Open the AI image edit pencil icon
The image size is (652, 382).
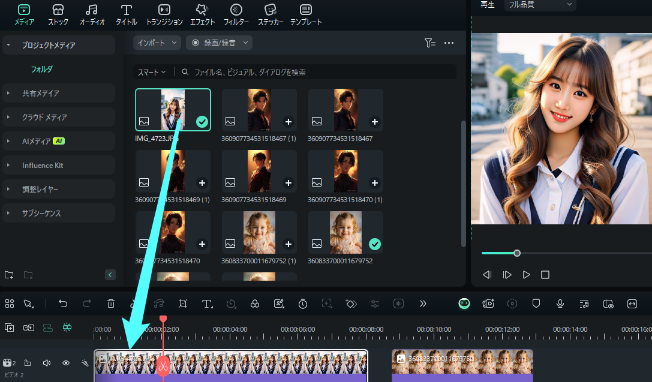pos(279,304)
